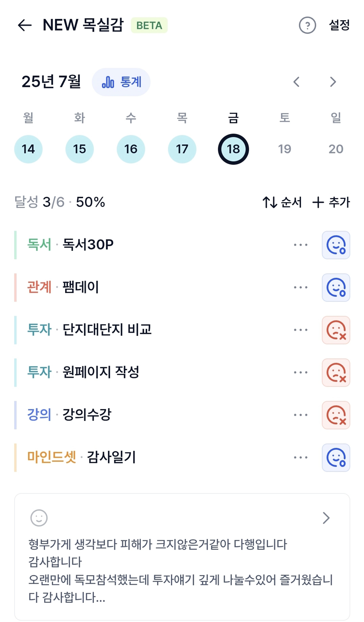364x622 pixels.
Task: Go to previous week chevron
Action: (296, 82)
